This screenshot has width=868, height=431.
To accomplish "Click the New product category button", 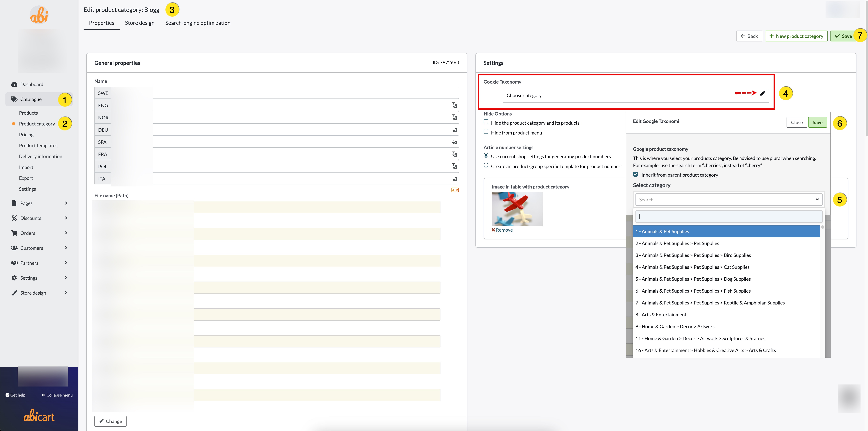I will coord(796,36).
